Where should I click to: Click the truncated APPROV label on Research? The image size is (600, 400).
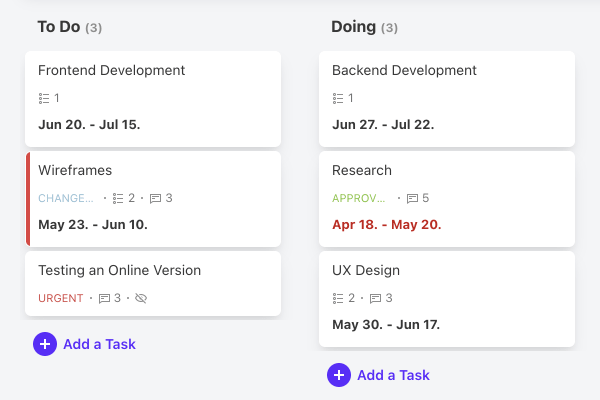click(359, 198)
